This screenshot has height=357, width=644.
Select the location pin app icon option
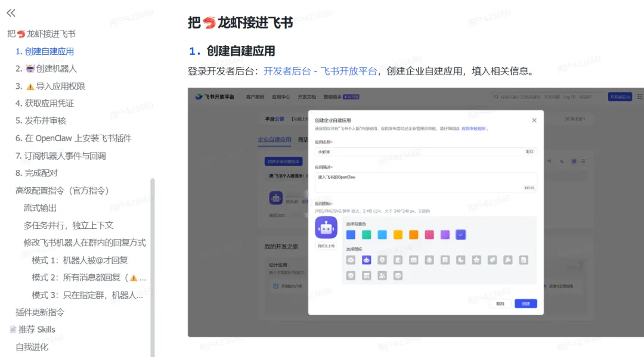click(x=382, y=260)
